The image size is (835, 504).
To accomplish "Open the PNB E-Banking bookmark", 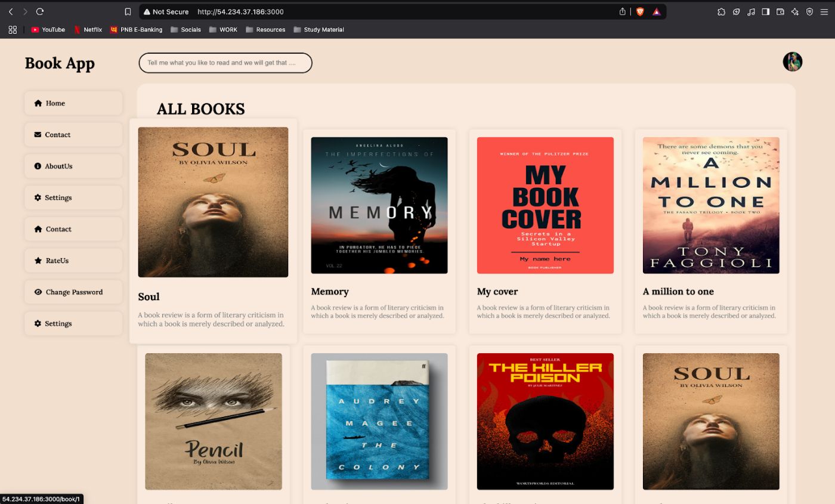I will click(x=137, y=29).
